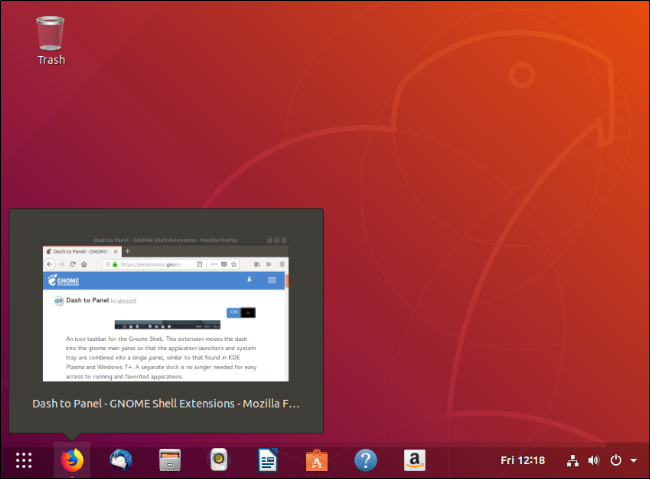Click the power icon in the tray
650x479 pixels.
pyautogui.click(x=616, y=460)
